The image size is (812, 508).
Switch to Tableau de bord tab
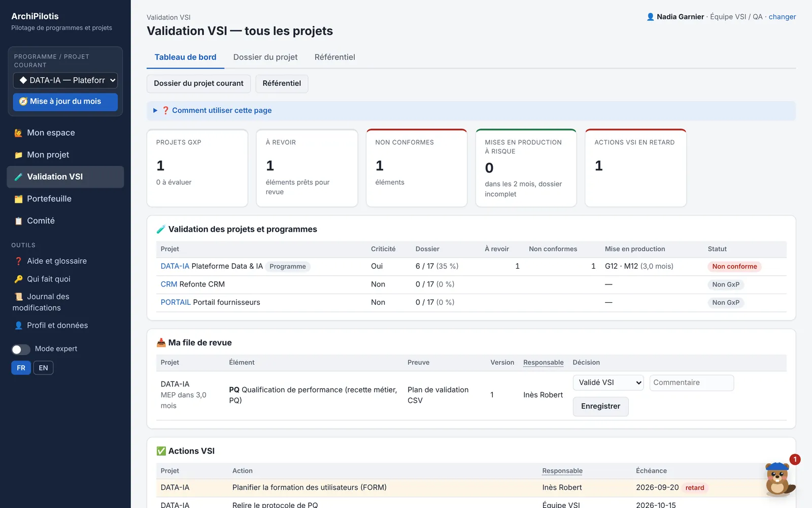coord(185,57)
